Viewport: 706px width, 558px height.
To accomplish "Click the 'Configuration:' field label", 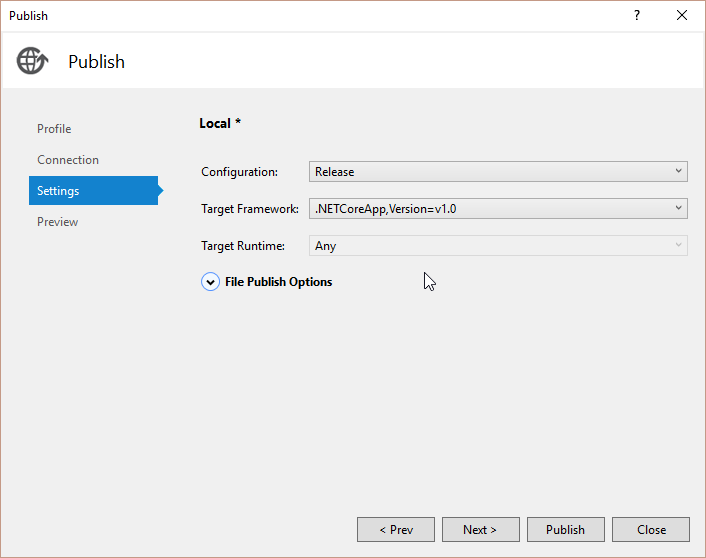I will pyautogui.click(x=240, y=172).
